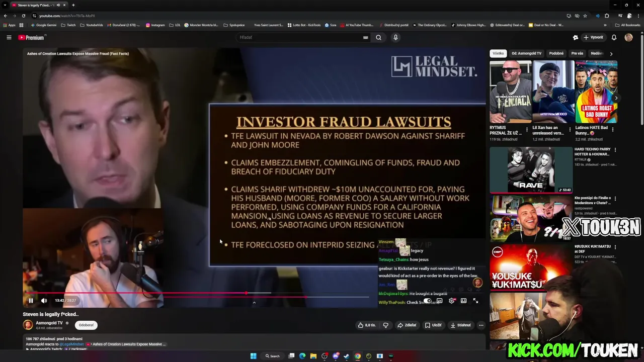Open the HARD TECHNO PARRY HOTTER video thumbnail
Screen dimensions: 644x362
pyautogui.click(x=531, y=170)
